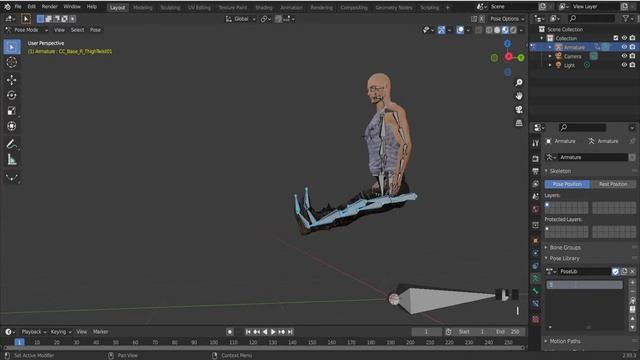Open the Render properties tab
Screen dimensions: 640x360
[x=536, y=159]
